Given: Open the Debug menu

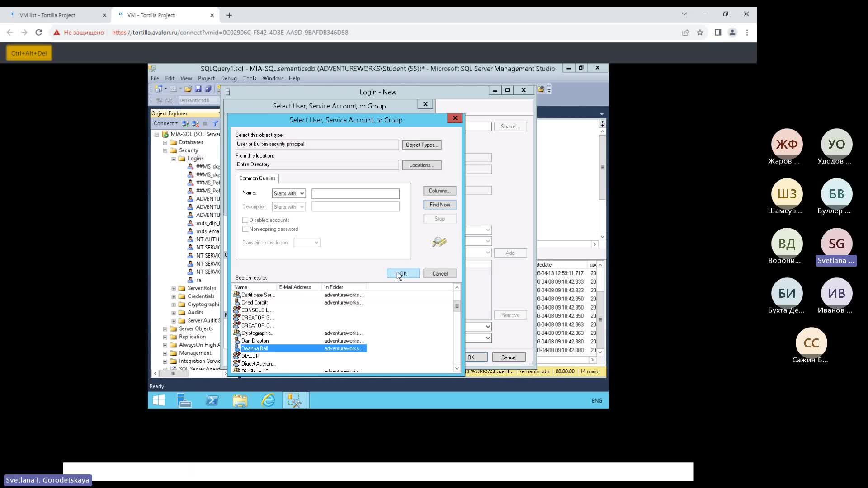Looking at the screenshot, I should (229, 78).
